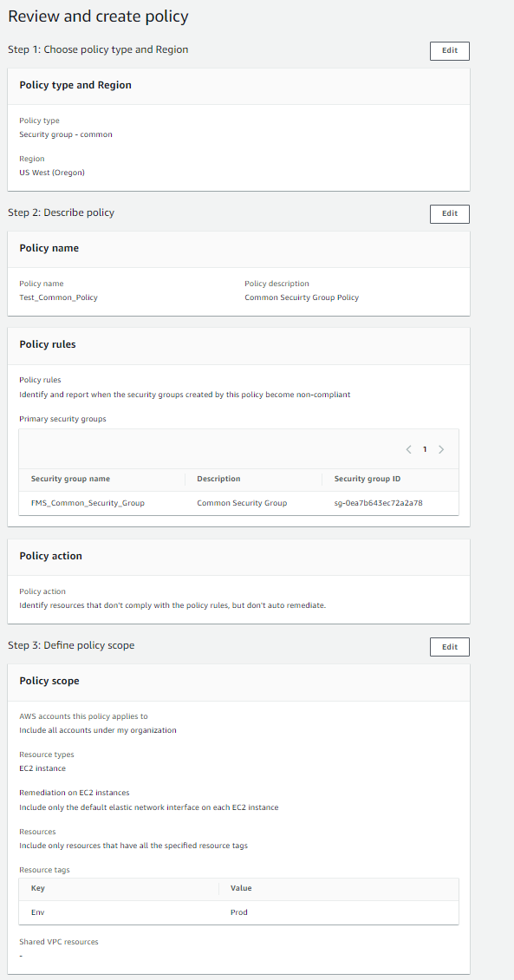The image size is (514, 980).
Task: Click the next page chevron in Primary security groups
Action: [441, 449]
